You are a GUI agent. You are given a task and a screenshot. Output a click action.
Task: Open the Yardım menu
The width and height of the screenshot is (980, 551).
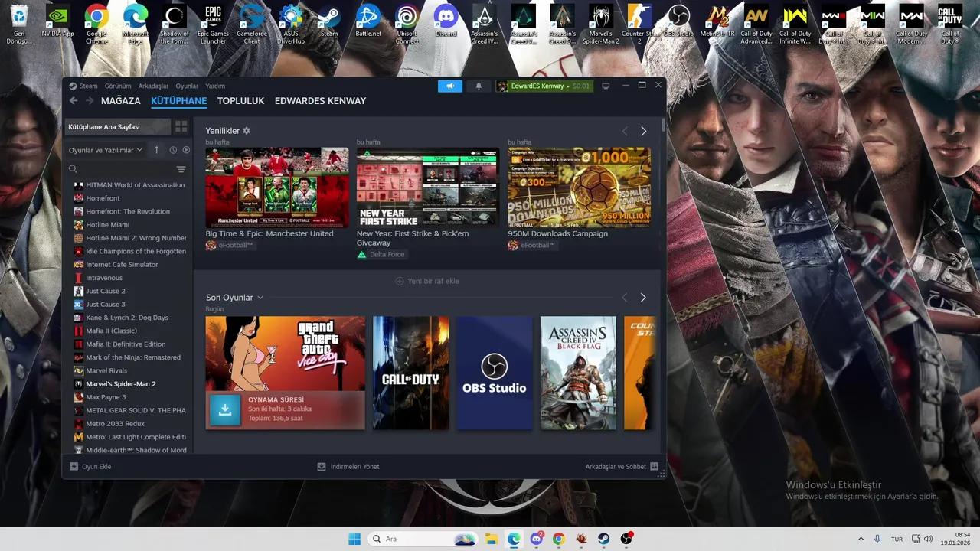(x=215, y=86)
